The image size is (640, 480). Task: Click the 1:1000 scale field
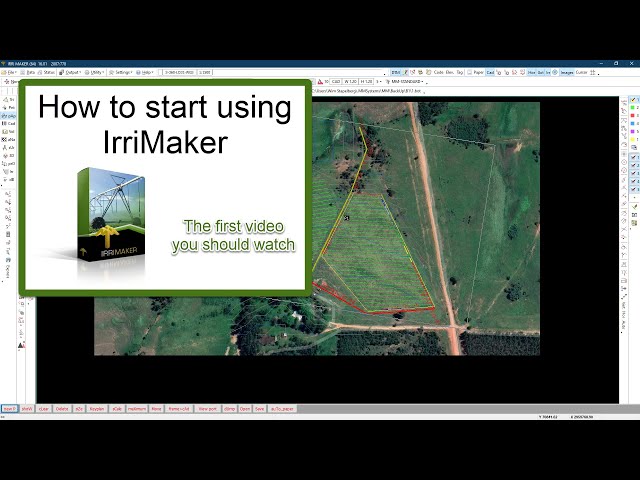[204, 72]
